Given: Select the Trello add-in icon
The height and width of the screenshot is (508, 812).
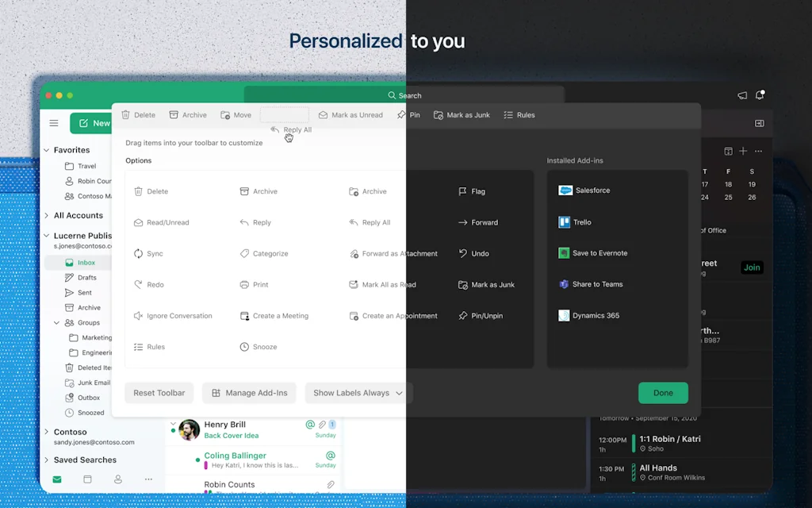Looking at the screenshot, I should (565, 222).
